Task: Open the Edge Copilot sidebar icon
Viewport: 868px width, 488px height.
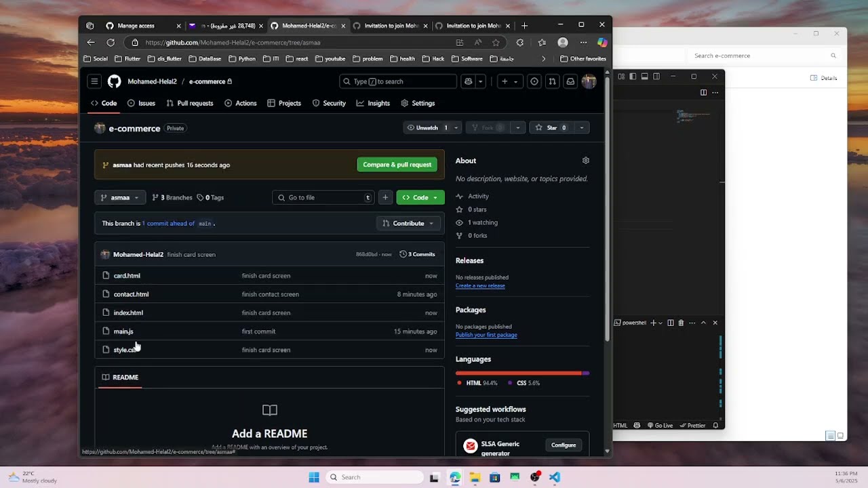Action: tap(601, 42)
